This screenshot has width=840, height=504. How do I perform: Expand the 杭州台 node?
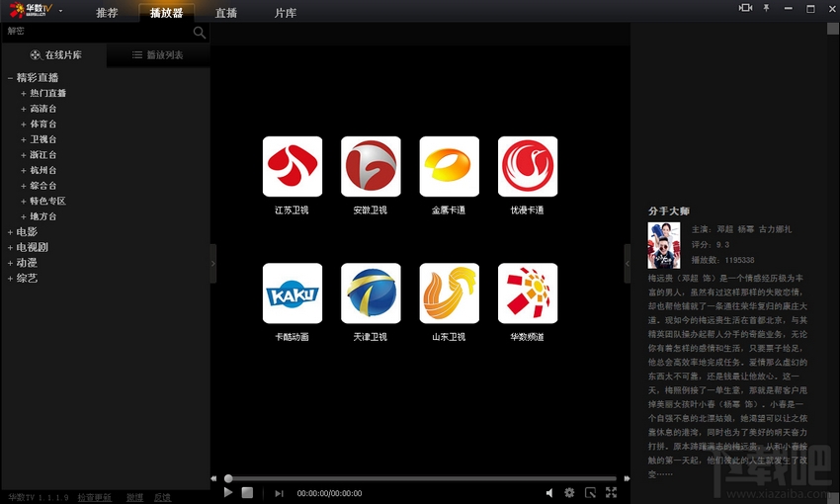pyautogui.click(x=24, y=171)
